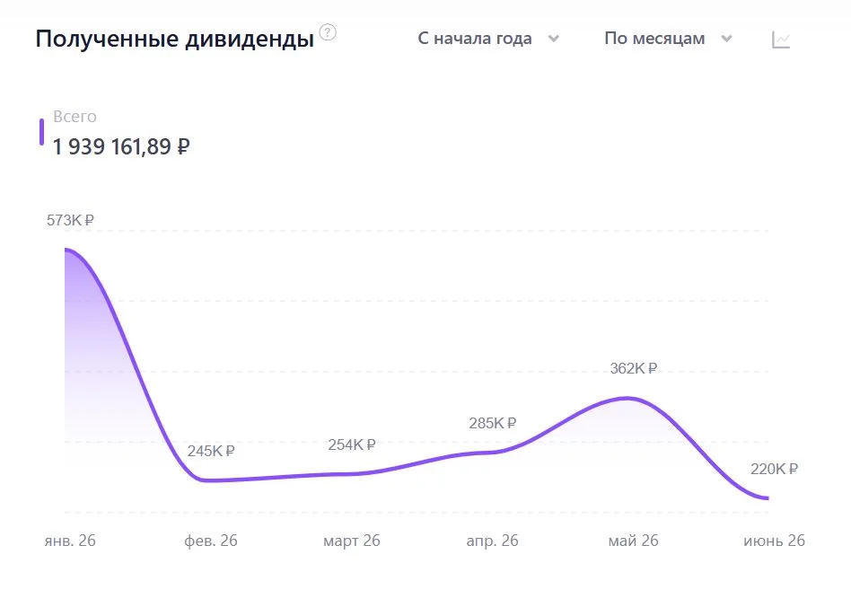The width and height of the screenshot is (851, 616).
Task: Select the 573K ₽ January data label
Action: 70,220
